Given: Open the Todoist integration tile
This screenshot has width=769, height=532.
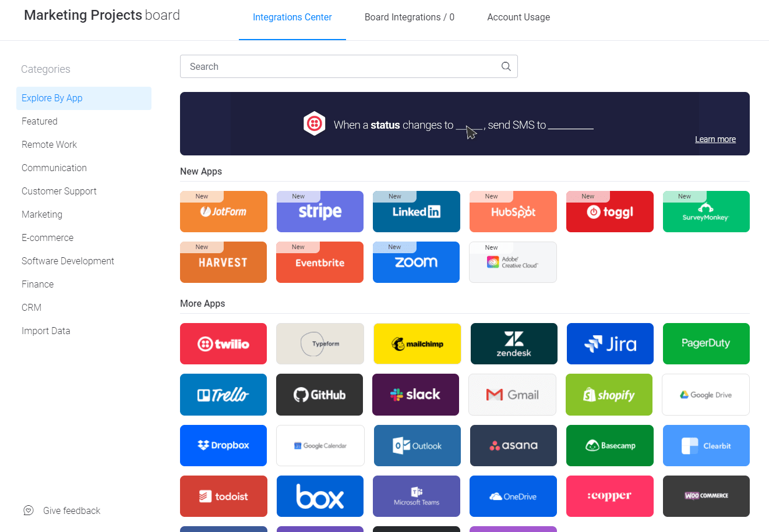Looking at the screenshot, I should point(224,496).
